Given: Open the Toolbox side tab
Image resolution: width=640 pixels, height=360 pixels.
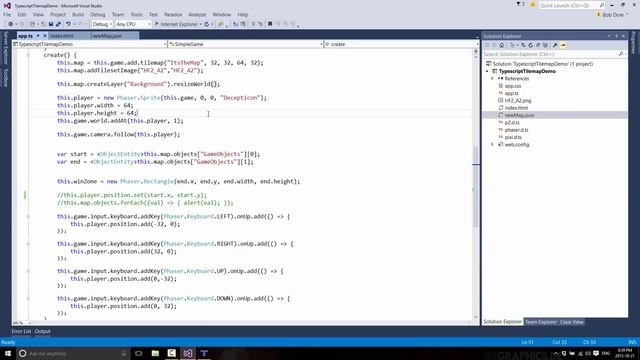Looking at the screenshot, I should [5, 77].
